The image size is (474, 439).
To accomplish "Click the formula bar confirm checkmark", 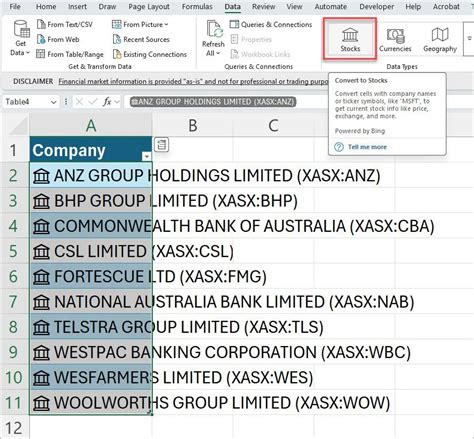I will (x=93, y=102).
